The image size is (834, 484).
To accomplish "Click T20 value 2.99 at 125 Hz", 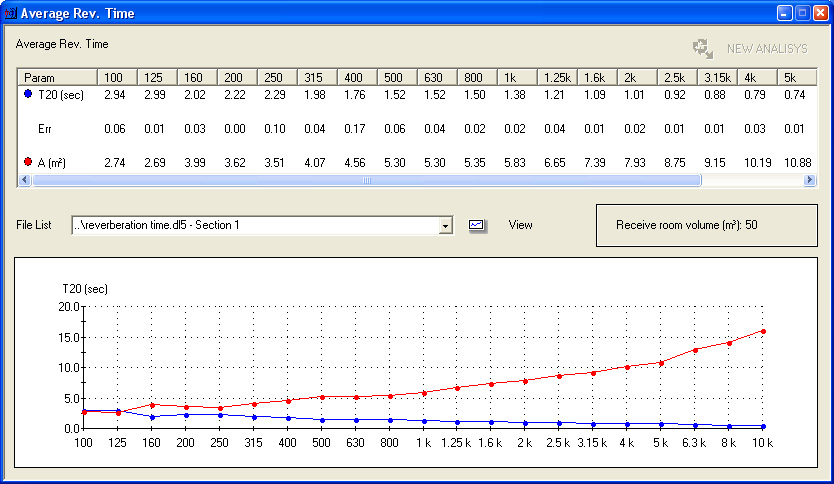I will [155, 95].
